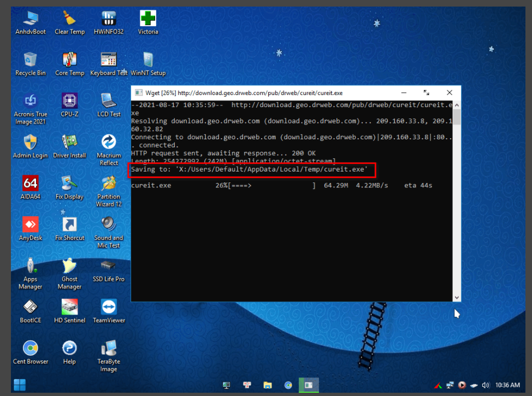Image resolution: width=532 pixels, height=396 pixels.
Task: Launch Clear Temp shortcut
Action: 69,22
